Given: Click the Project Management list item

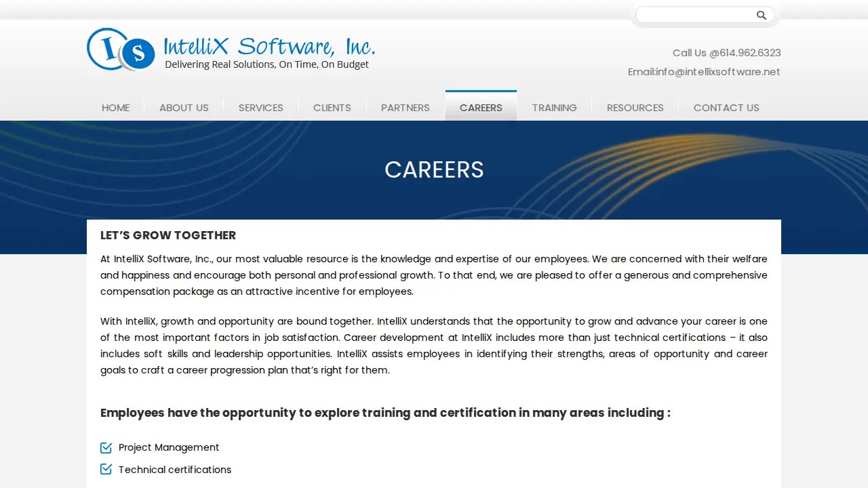Looking at the screenshot, I should [x=169, y=447].
